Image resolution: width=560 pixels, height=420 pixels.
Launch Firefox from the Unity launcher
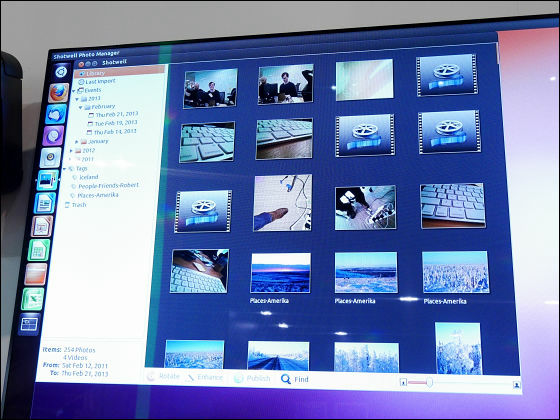click(59, 93)
